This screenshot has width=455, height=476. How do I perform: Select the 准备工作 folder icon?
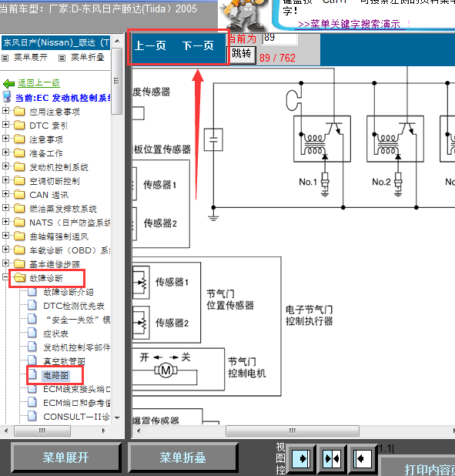point(19,153)
